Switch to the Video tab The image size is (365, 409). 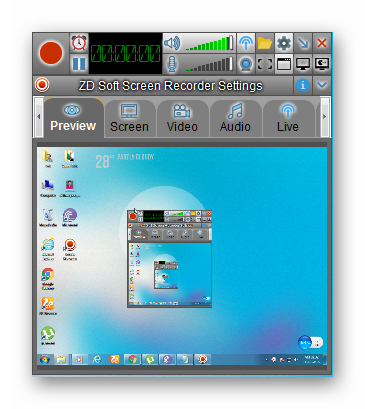coord(182,118)
